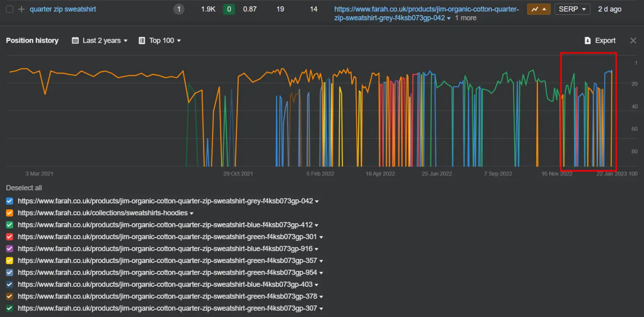Viewport: 644px width, 317px height.
Task: Click the 5 Feb 2022 axis date
Action: [320, 173]
